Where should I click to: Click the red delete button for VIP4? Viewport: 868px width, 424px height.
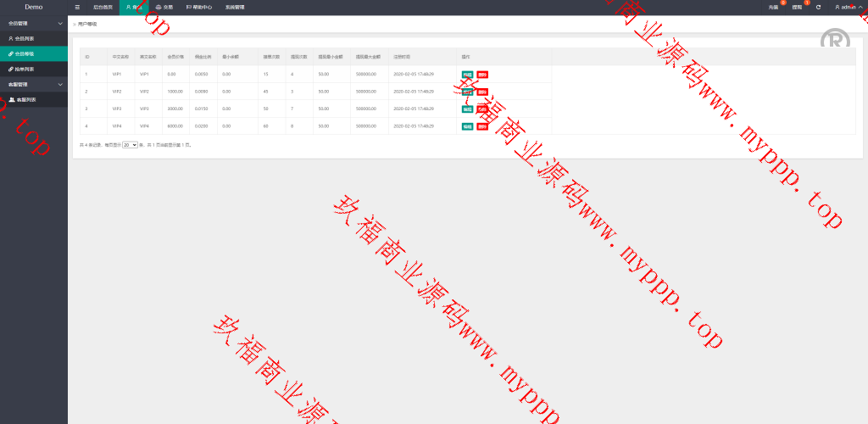(x=481, y=126)
